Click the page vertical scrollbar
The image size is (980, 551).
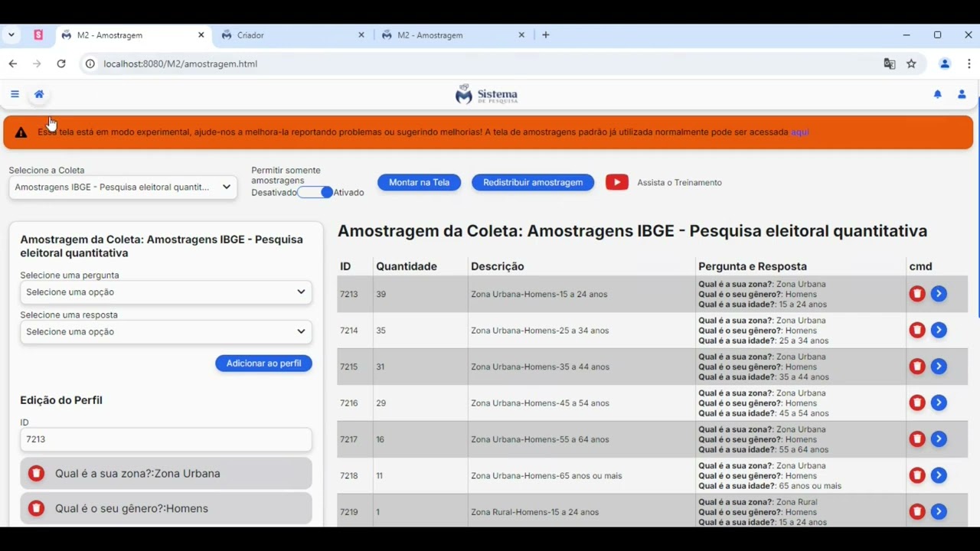977,207
